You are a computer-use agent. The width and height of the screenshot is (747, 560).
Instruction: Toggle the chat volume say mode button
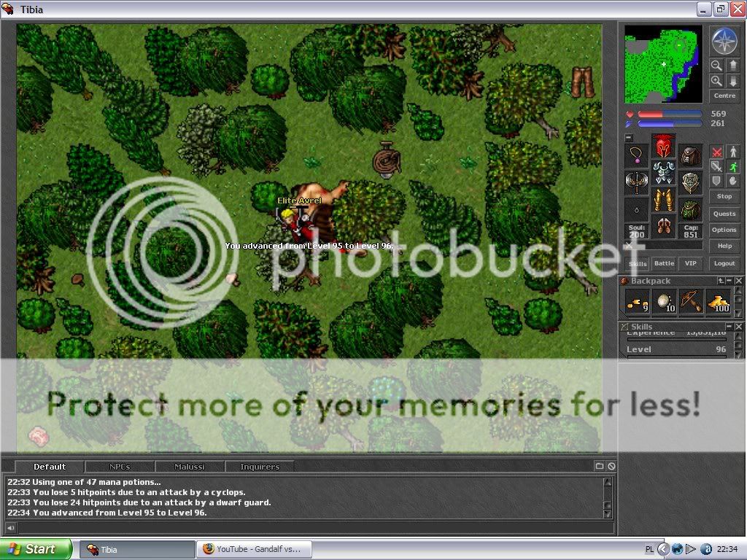click(10, 528)
